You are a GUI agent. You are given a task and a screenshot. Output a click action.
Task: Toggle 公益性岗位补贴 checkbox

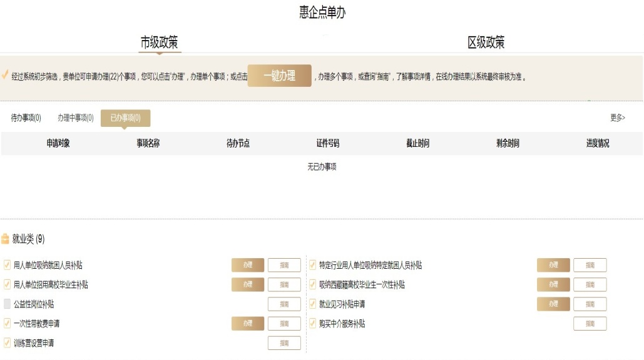coord(7,304)
